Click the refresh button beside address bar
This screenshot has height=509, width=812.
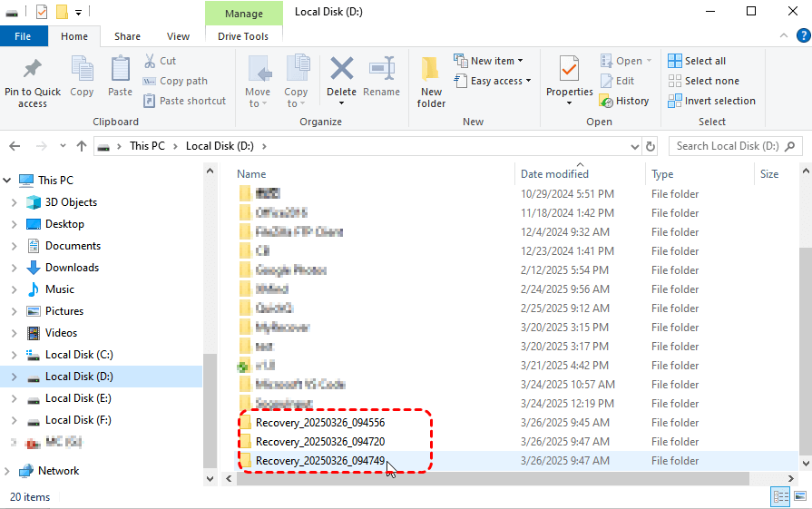[651, 146]
